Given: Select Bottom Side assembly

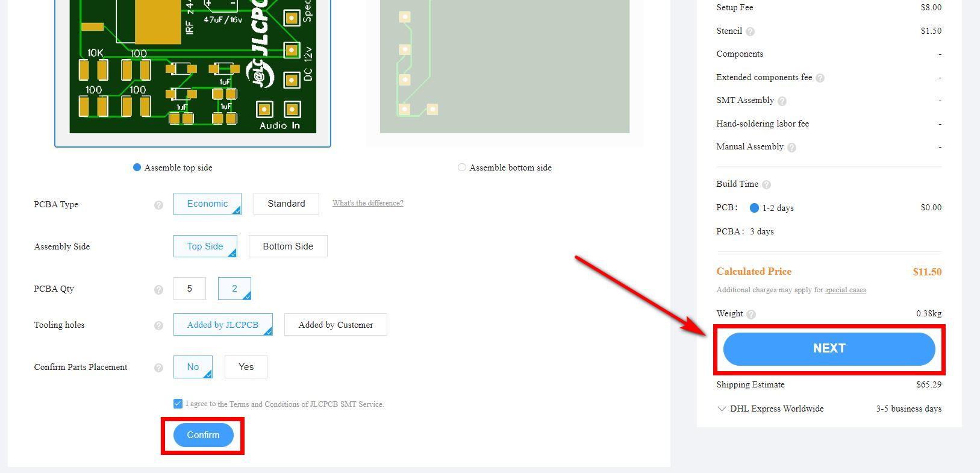Looking at the screenshot, I should coord(288,246).
